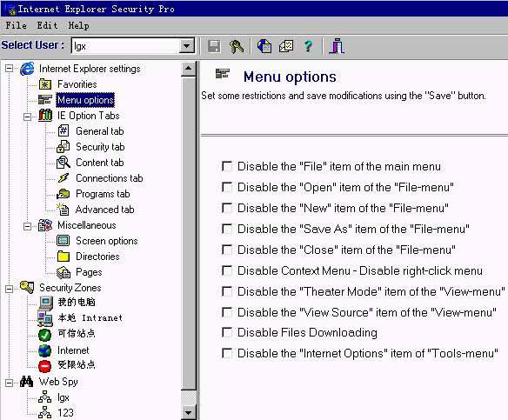Open the Select User dropdown arrow
This screenshot has height=420, width=508.
(187, 46)
